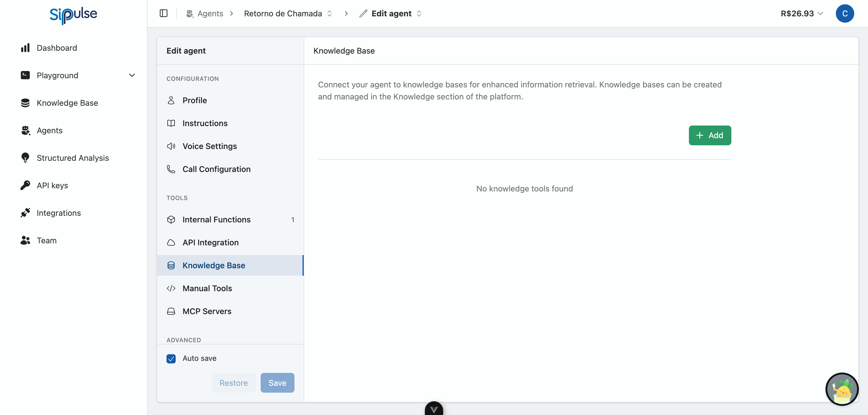The image size is (868, 415).
Task: Expand the Playground menu chevron
Action: coord(132,75)
